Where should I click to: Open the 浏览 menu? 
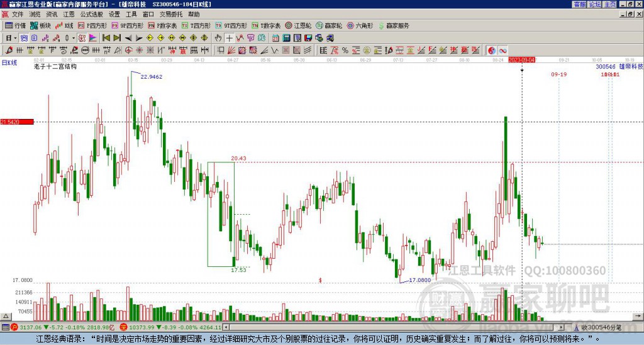click(x=35, y=14)
